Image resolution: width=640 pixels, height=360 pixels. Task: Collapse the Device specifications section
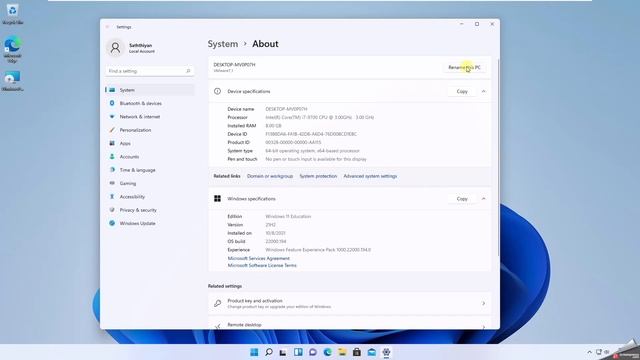click(x=484, y=91)
